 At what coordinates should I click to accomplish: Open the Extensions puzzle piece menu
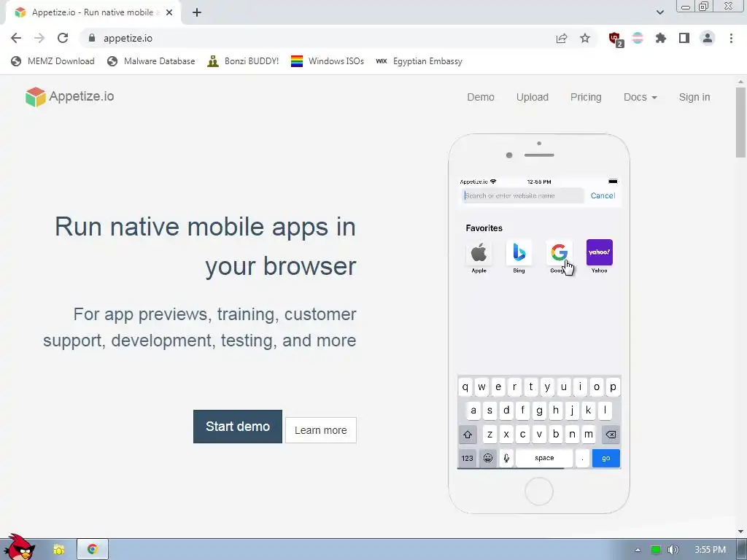[x=661, y=38]
